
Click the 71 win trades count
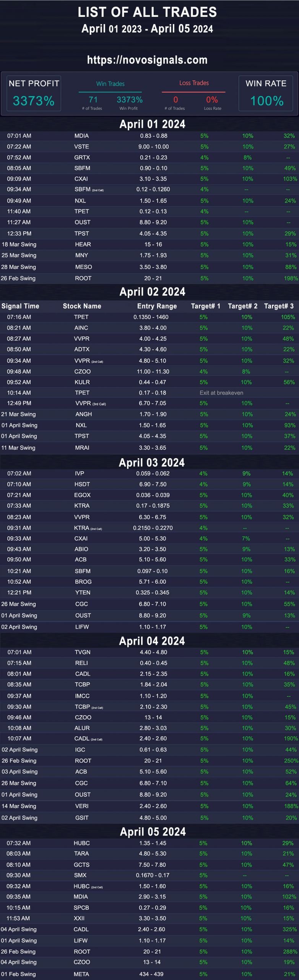93,100
